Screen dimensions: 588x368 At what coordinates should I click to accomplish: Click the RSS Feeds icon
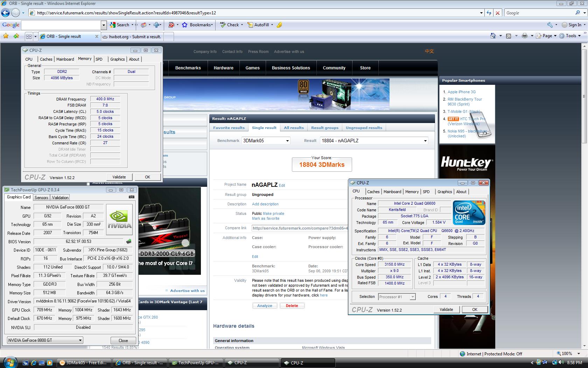tap(509, 36)
